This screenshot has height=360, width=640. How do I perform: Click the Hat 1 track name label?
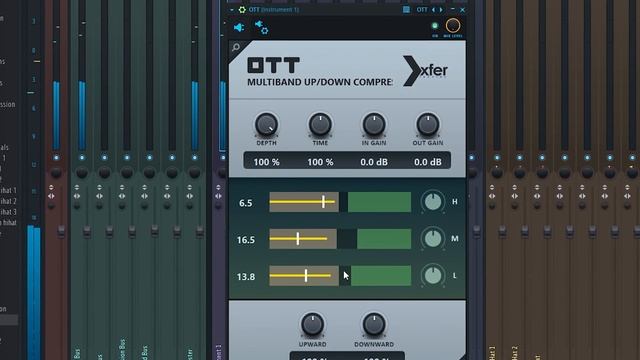click(492, 353)
